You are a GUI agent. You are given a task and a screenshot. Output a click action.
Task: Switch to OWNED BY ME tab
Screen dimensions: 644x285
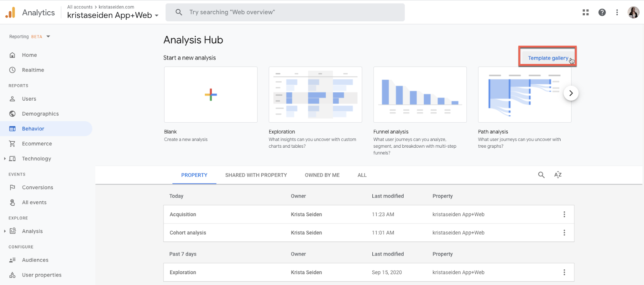322,175
